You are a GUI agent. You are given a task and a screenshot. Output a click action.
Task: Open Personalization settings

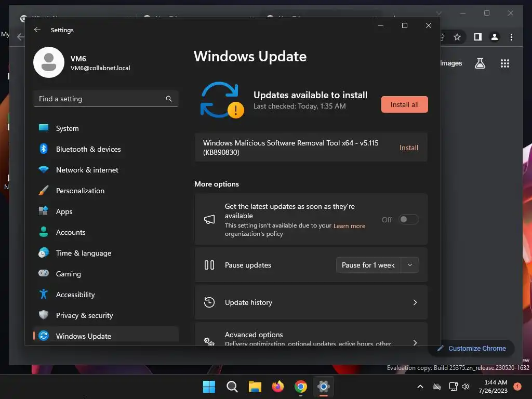point(106,191)
